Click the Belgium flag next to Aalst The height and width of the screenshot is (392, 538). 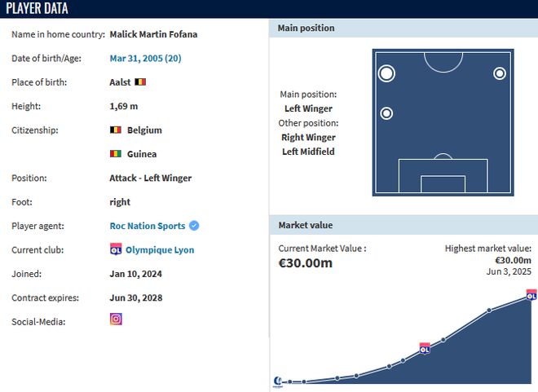140,82
